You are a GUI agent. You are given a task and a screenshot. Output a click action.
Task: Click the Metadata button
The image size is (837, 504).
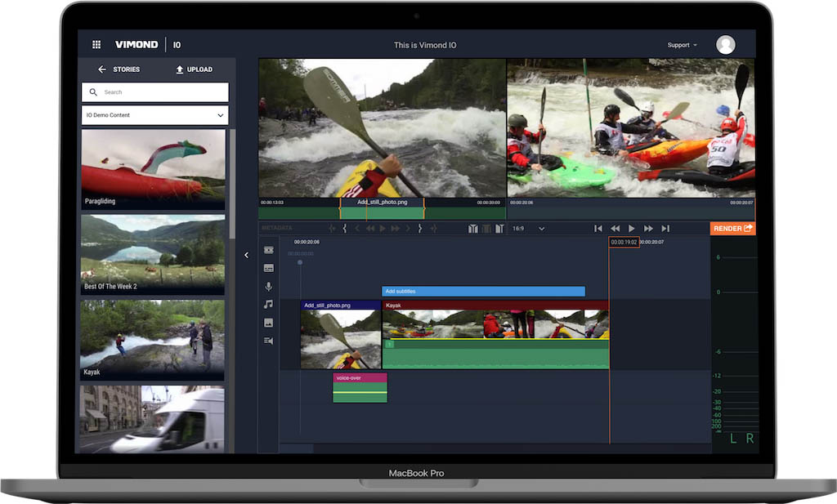[x=277, y=228]
